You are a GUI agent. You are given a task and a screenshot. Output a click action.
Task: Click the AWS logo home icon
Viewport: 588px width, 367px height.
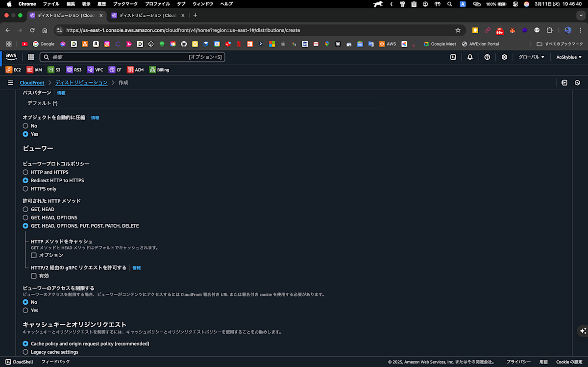tap(11, 57)
